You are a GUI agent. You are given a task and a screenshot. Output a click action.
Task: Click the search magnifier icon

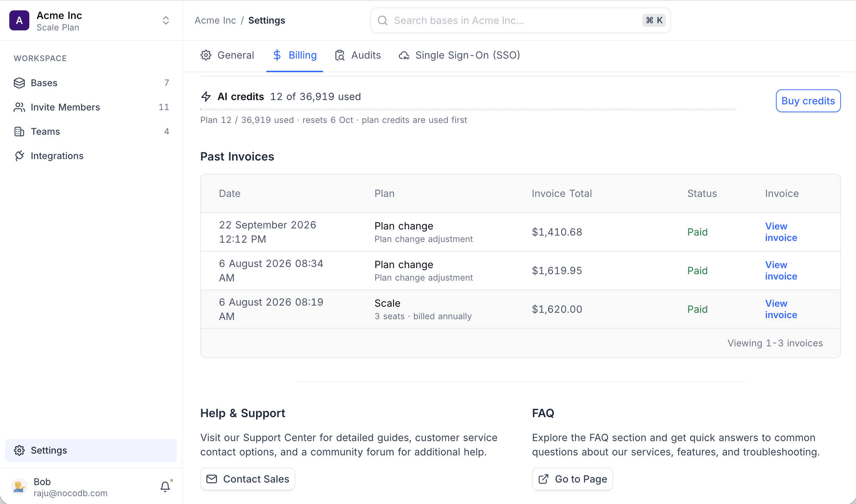pos(383,20)
